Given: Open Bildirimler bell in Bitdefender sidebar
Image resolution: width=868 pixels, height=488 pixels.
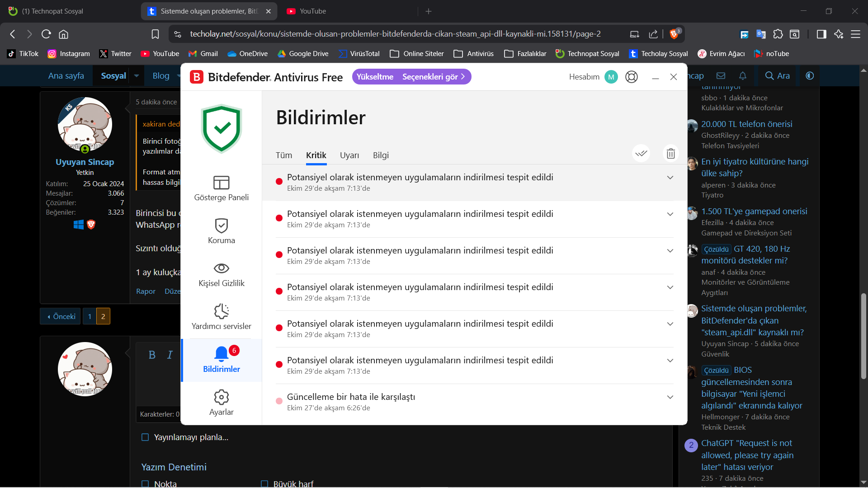Looking at the screenshot, I should click(222, 360).
